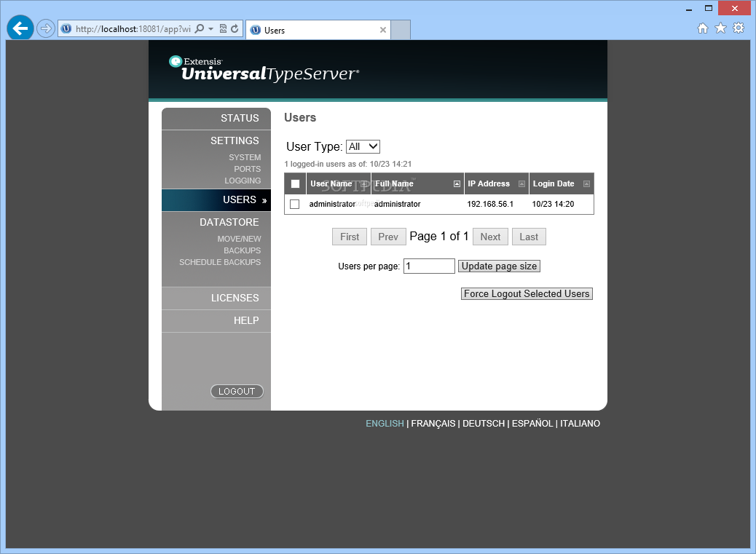Click the administrator user name cell
The width and height of the screenshot is (756, 554).
tap(332, 205)
